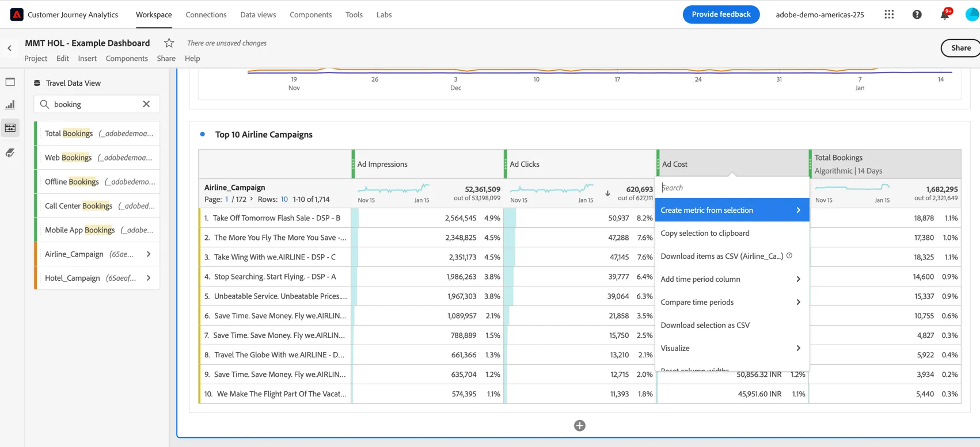The image size is (980, 447).
Task: Expand the Hotel_Campaign dimension chevron
Action: pyautogui.click(x=149, y=278)
